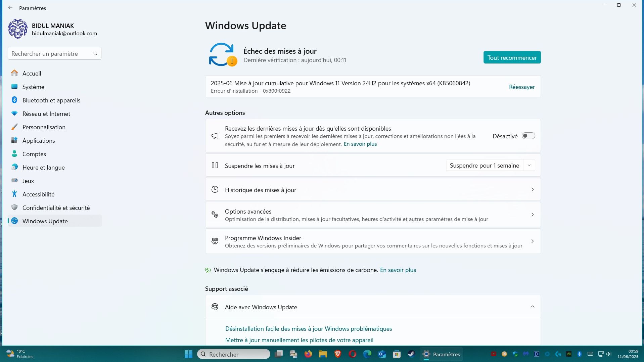Open the clock and date showing 00:59
The image size is (644, 362).
point(628,354)
